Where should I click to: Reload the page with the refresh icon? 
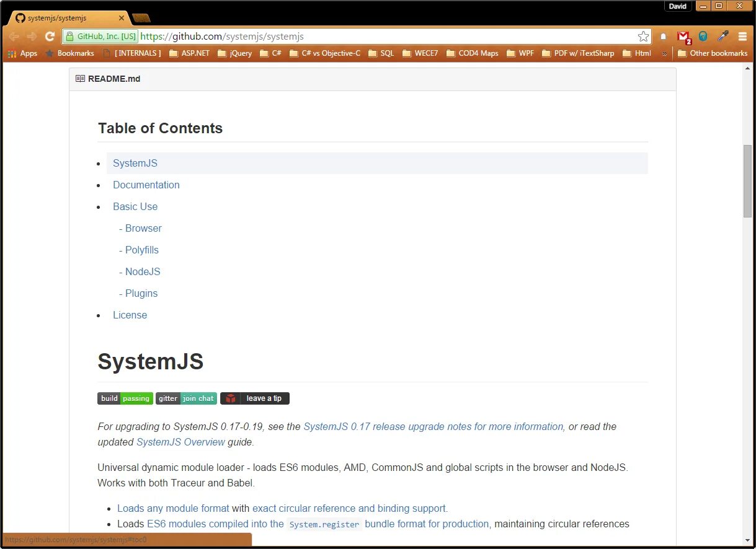click(50, 37)
